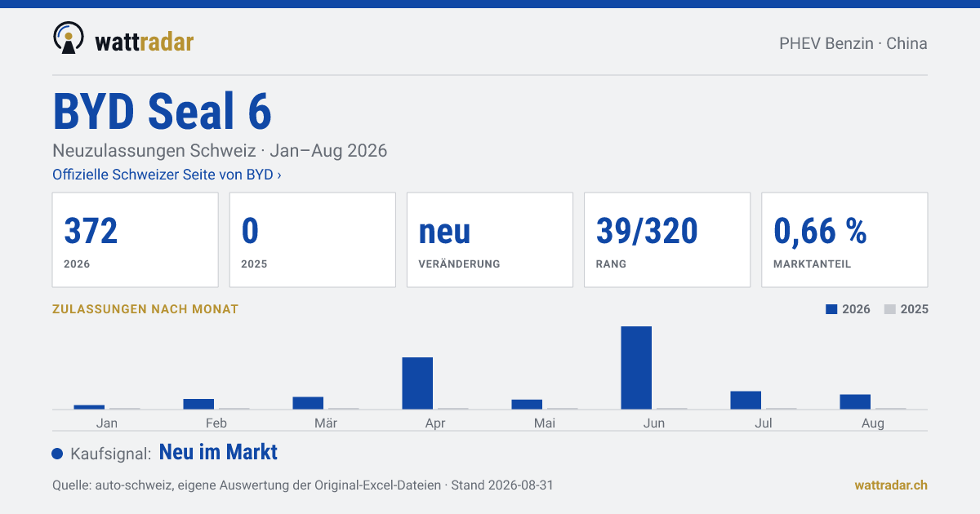Click the June 2026 bar in the chart

click(636, 368)
